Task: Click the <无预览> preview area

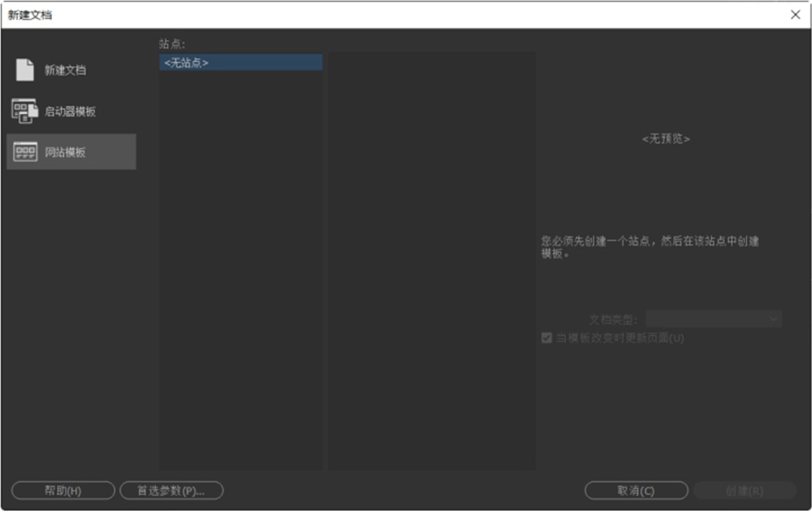Action: point(666,140)
